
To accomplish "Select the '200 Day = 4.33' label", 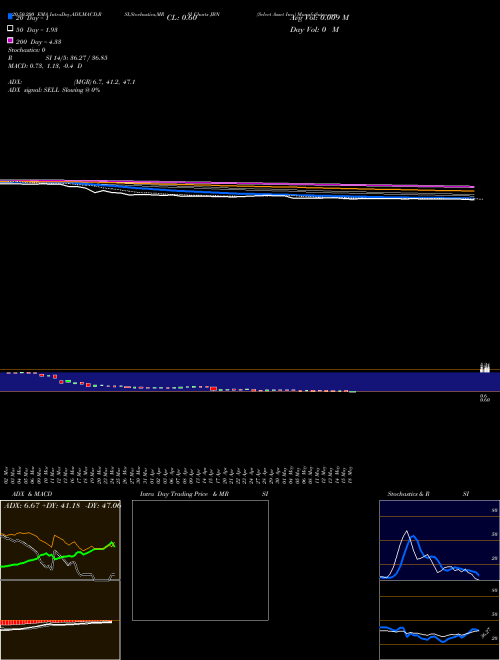I will 38,42.
